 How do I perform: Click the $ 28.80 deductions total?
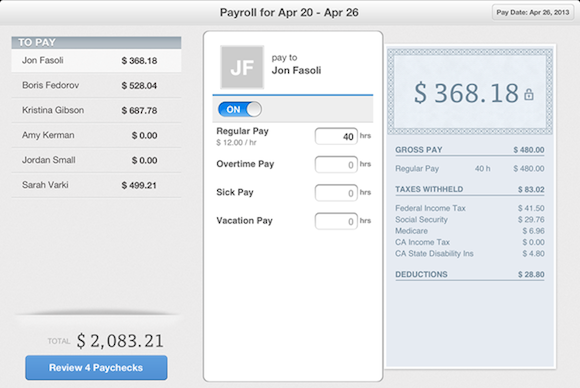tap(531, 274)
